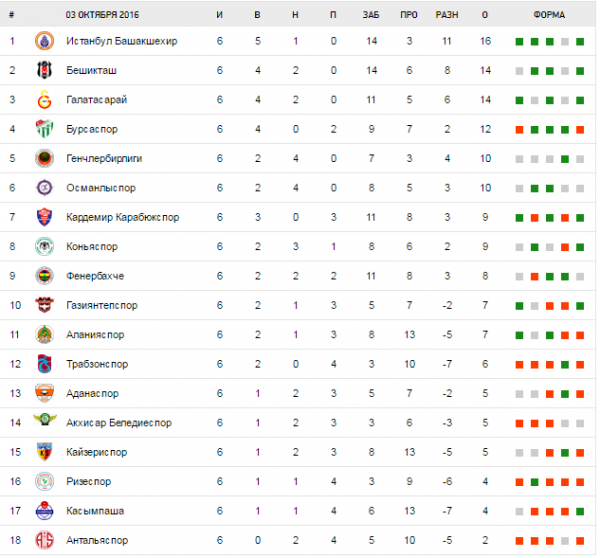This screenshot has height=558, width=600.
Task: Click the Kayserispor club crest
Action: pos(42,452)
